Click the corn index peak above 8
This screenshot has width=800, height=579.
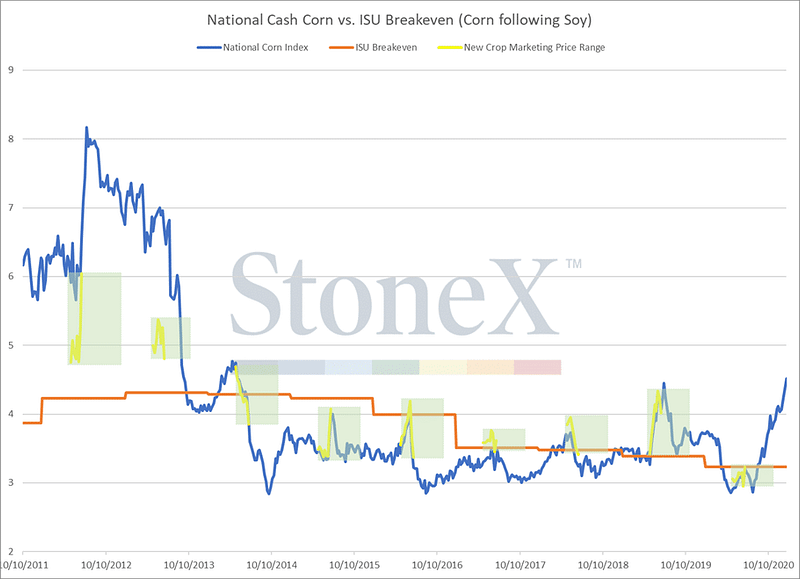click(x=86, y=128)
